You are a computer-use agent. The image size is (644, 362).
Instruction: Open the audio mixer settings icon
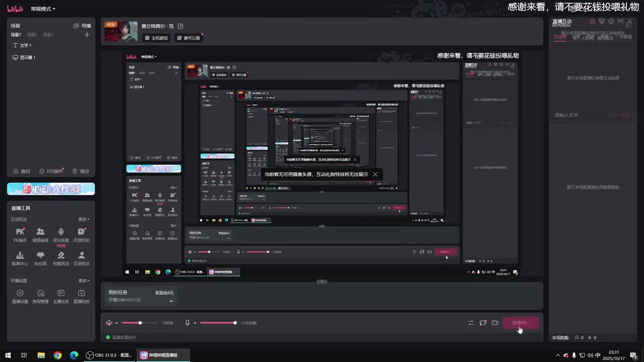coord(471,323)
